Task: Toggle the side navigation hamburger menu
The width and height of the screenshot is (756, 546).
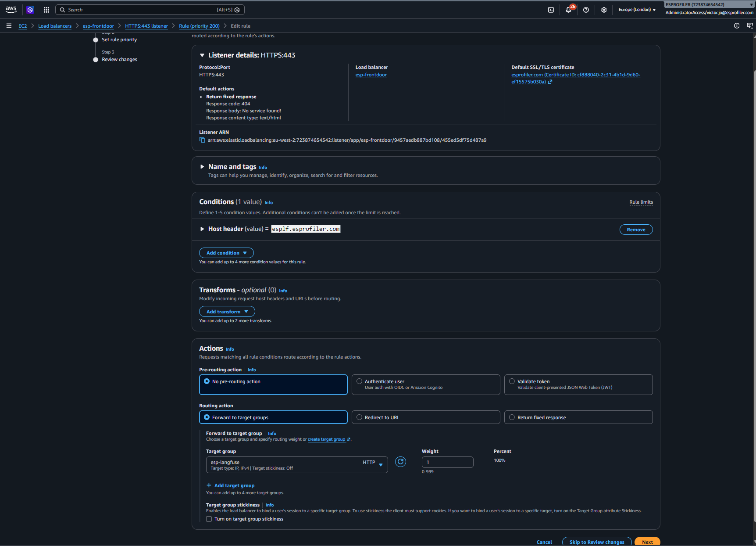Action: pos(9,26)
